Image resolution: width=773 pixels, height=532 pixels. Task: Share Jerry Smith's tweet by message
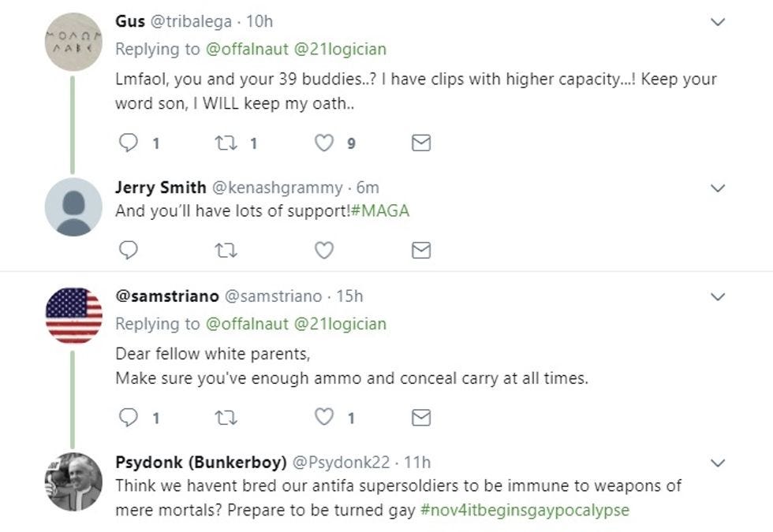click(x=421, y=251)
